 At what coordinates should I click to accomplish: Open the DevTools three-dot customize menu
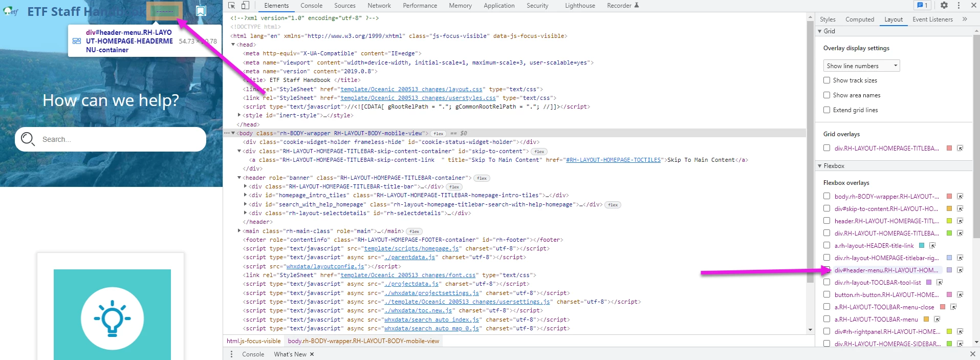point(959,5)
